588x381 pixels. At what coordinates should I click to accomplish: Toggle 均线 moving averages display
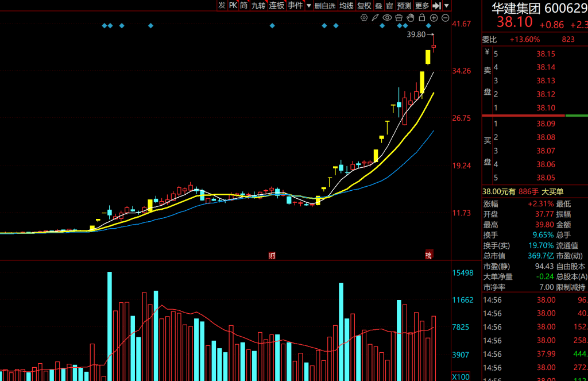click(346, 6)
